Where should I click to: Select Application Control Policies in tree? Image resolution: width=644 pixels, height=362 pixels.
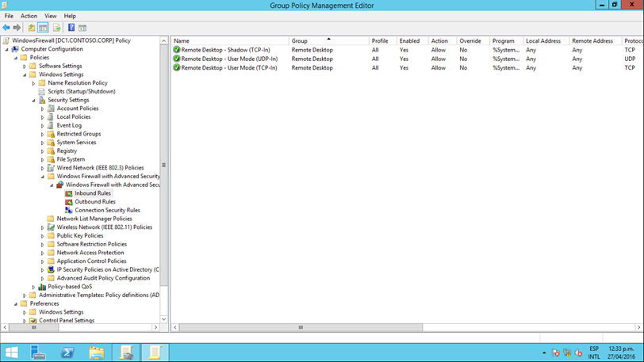tap(91, 261)
